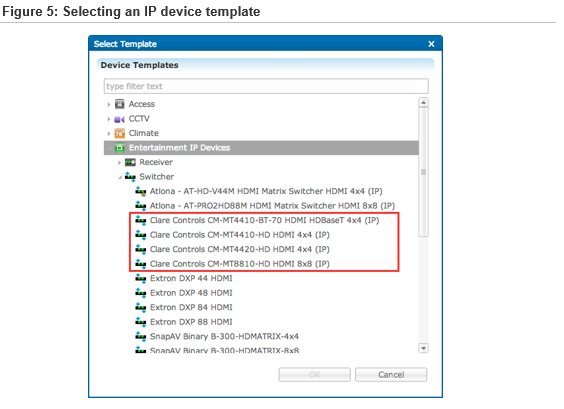Choose SnapAV Binary B-300-HDMATRIX-4x4 template
The height and width of the screenshot is (409, 564).
coord(224,337)
